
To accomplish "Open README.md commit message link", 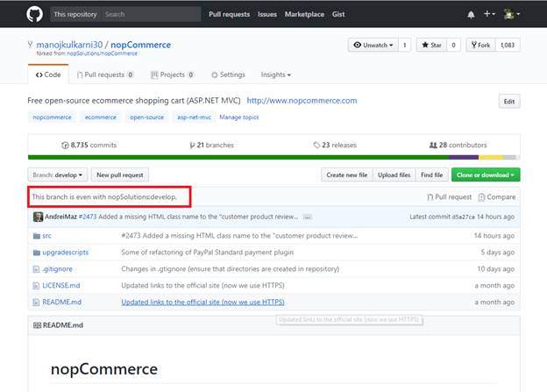I will tap(202, 303).
